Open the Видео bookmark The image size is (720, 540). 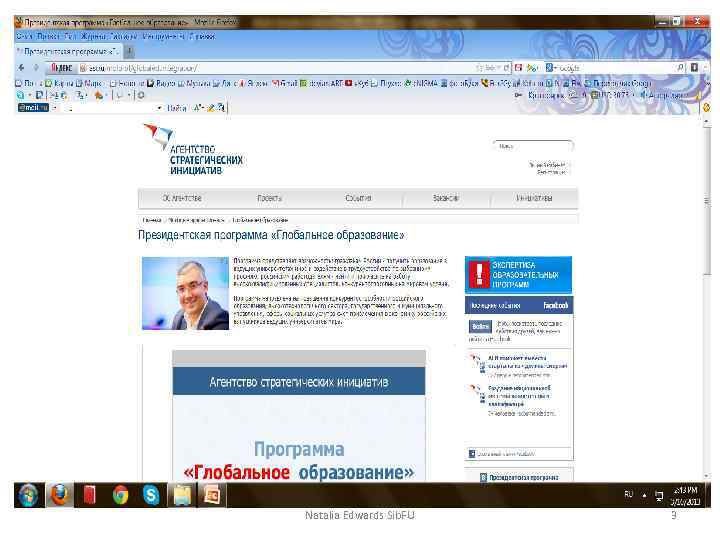(x=161, y=84)
